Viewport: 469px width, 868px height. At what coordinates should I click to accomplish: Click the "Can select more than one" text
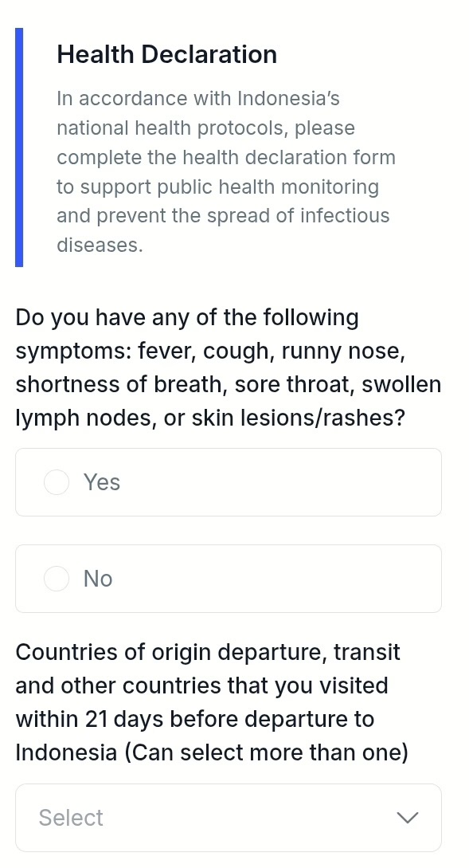pyautogui.click(x=267, y=753)
